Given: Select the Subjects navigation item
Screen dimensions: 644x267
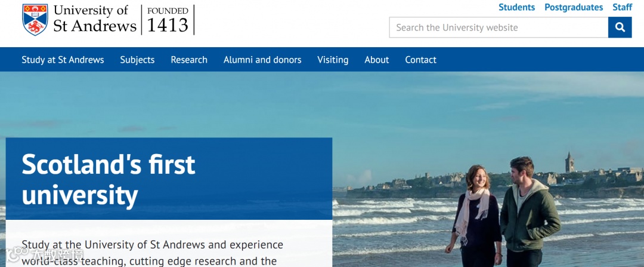Looking at the screenshot, I should pyautogui.click(x=137, y=60).
